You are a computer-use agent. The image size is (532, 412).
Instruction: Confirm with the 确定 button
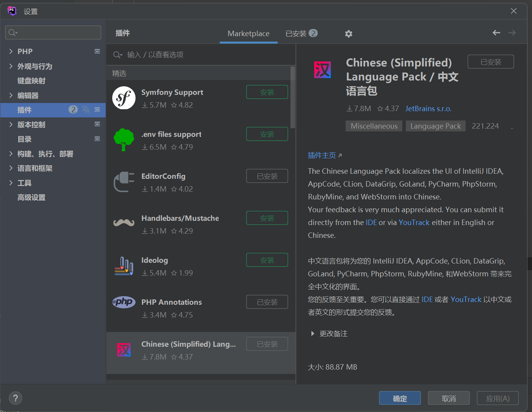click(400, 398)
